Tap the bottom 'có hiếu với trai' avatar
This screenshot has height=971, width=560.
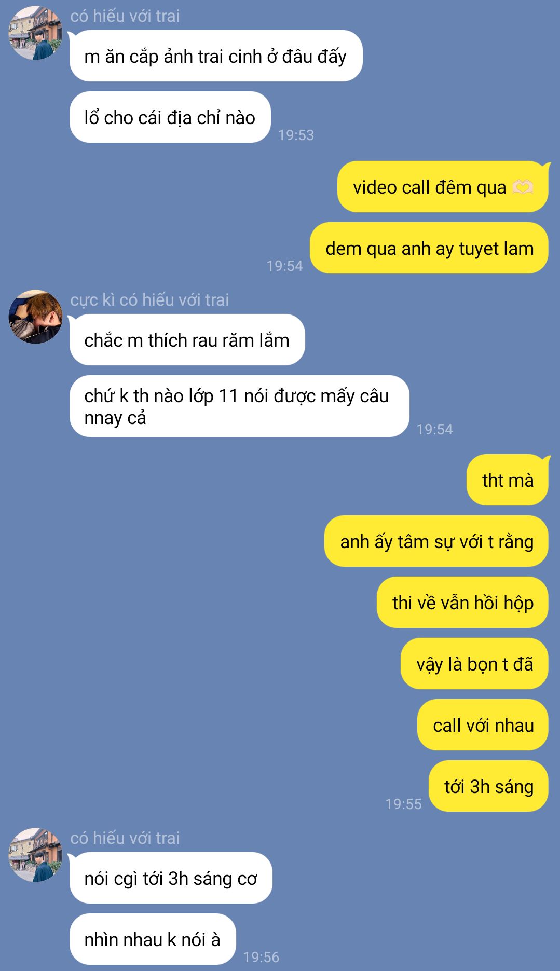(35, 855)
